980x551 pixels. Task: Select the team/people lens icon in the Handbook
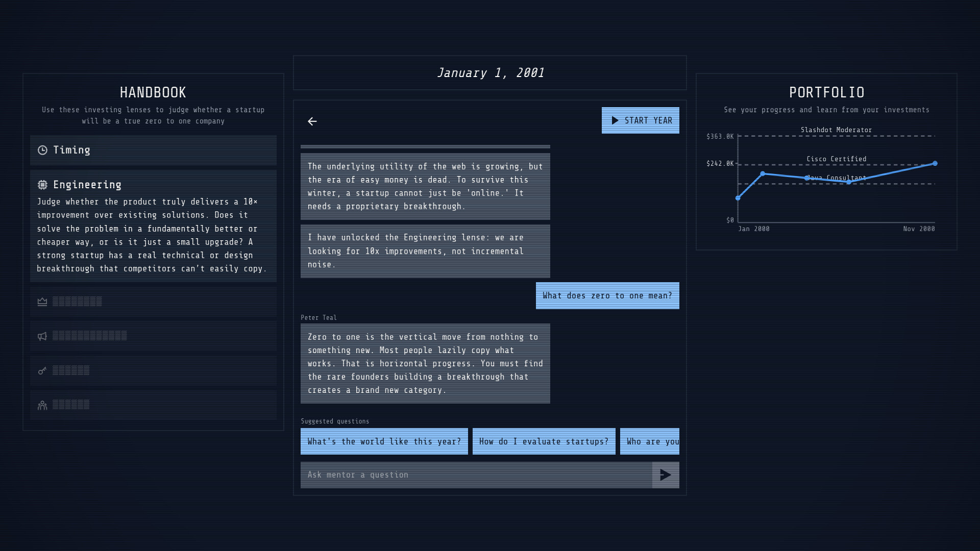tap(42, 405)
